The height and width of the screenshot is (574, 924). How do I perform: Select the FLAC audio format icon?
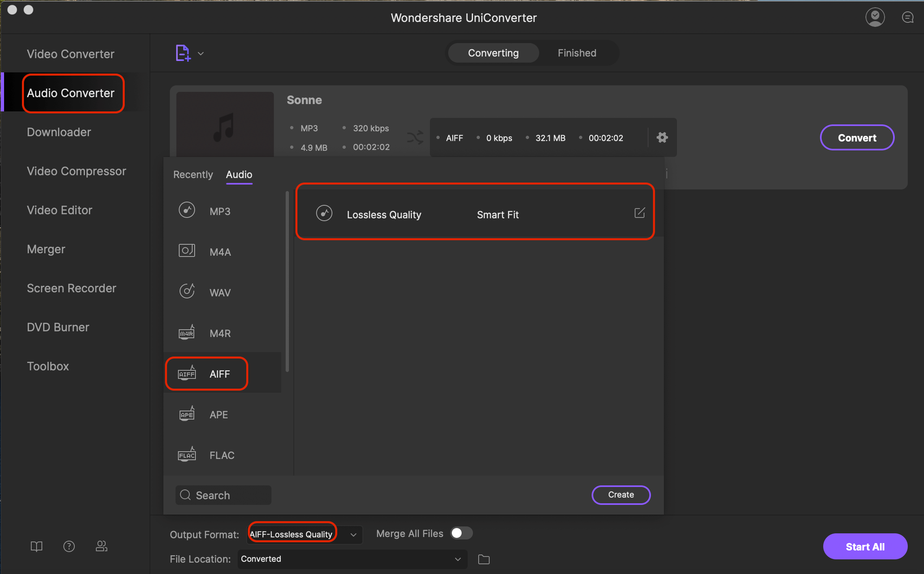[187, 455]
